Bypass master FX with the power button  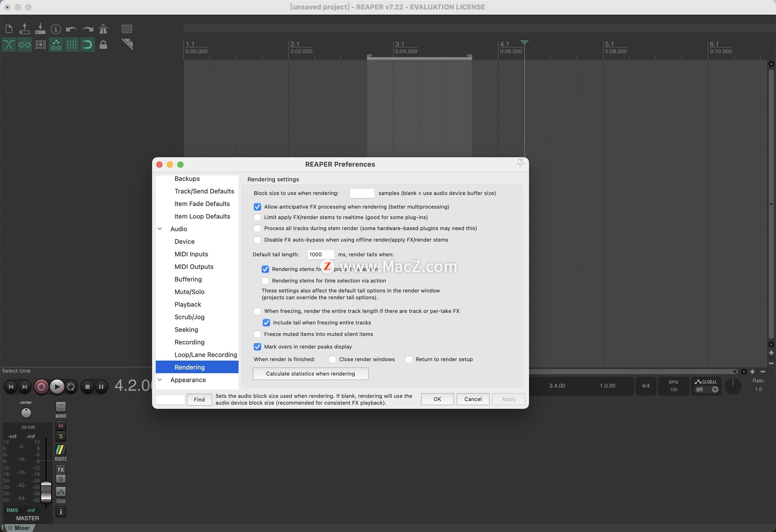pyautogui.click(x=61, y=479)
